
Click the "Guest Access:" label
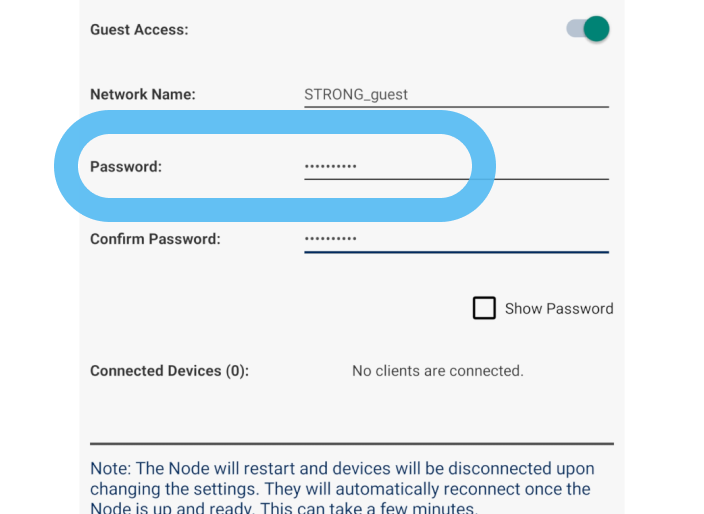pyautogui.click(x=139, y=30)
